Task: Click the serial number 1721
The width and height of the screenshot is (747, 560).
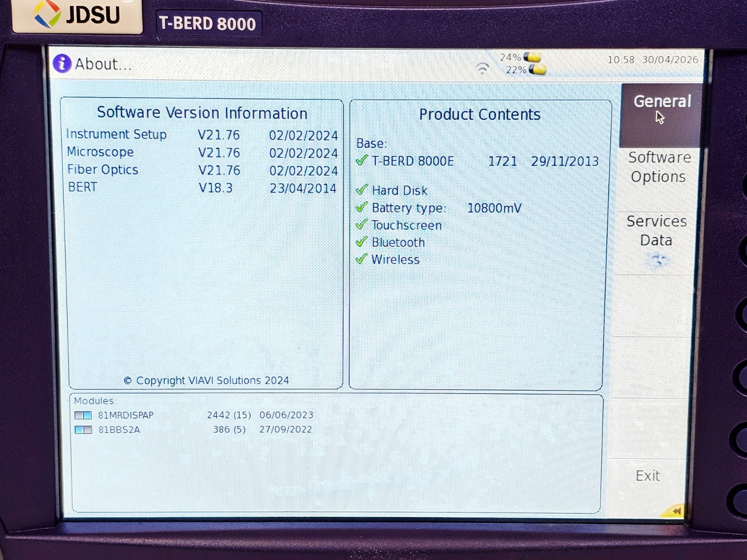Action: tap(502, 161)
